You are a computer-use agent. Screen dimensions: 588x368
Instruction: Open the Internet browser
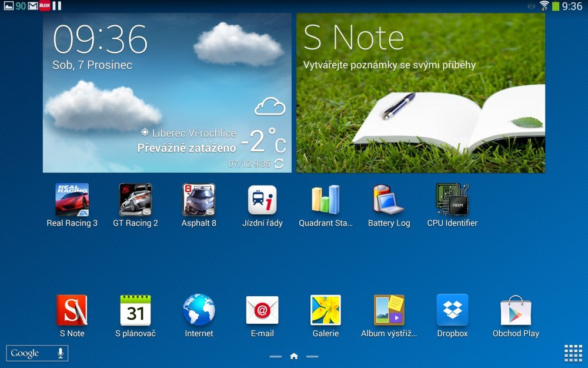tap(199, 310)
